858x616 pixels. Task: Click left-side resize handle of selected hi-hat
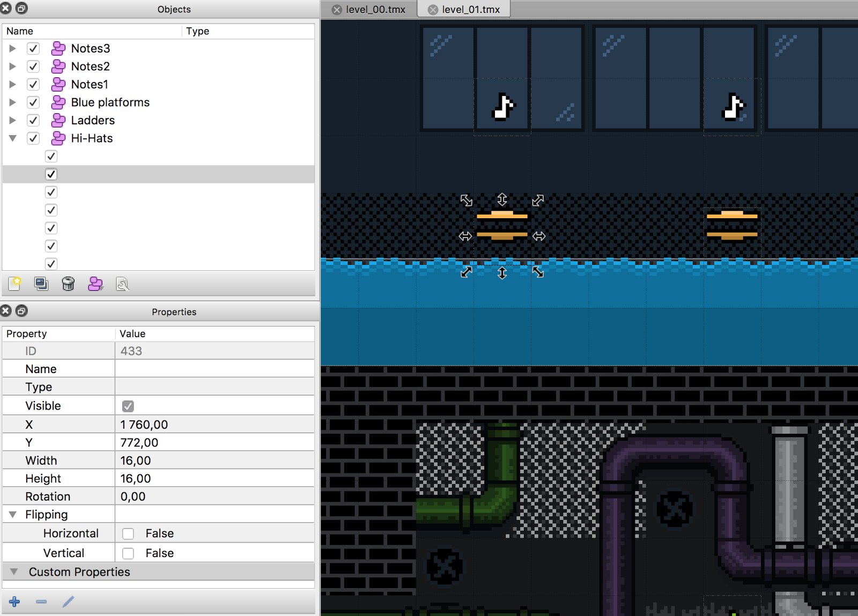(465, 236)
